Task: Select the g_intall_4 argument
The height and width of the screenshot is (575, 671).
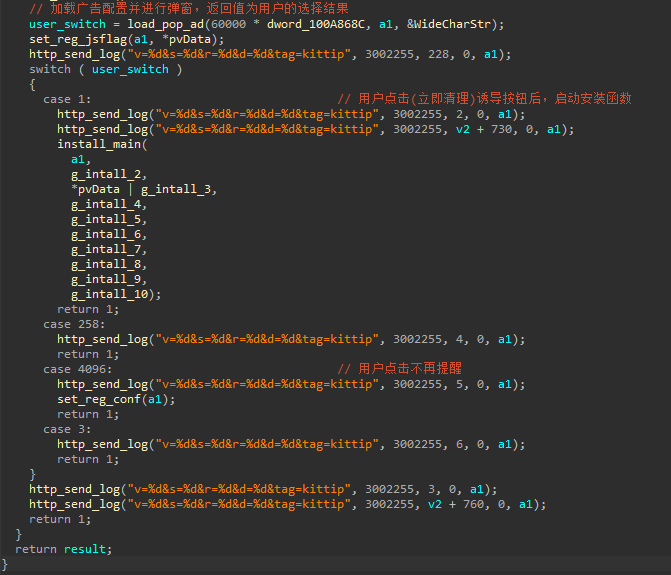Action: tap(106, 204)
